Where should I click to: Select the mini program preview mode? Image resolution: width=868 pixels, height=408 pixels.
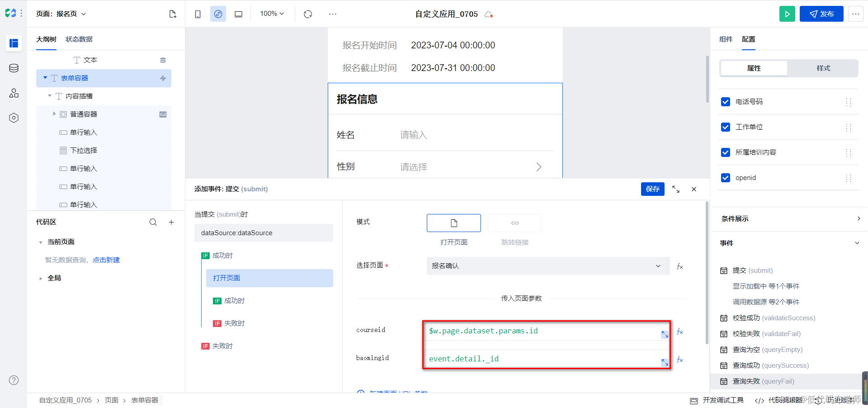click(x=218, y=14)
